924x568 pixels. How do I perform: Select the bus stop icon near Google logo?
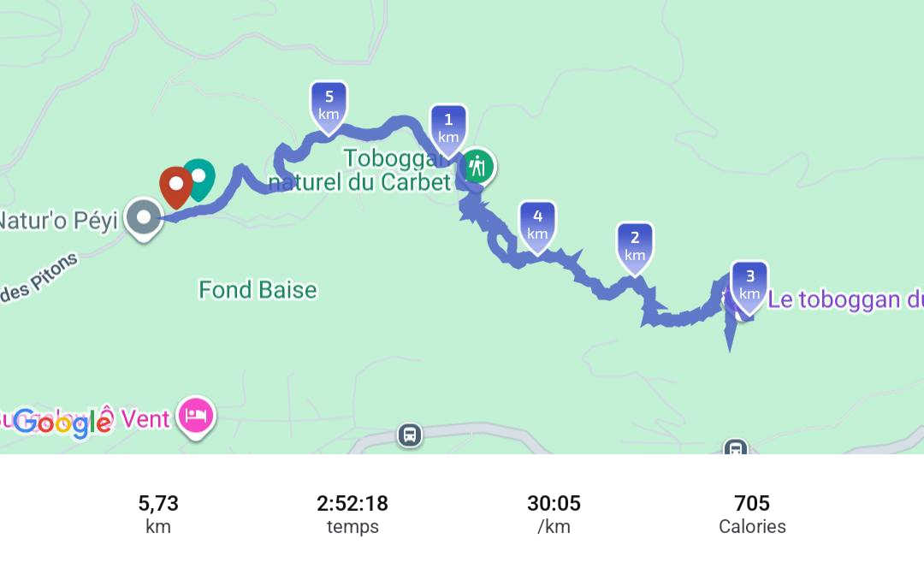(410, 435)
